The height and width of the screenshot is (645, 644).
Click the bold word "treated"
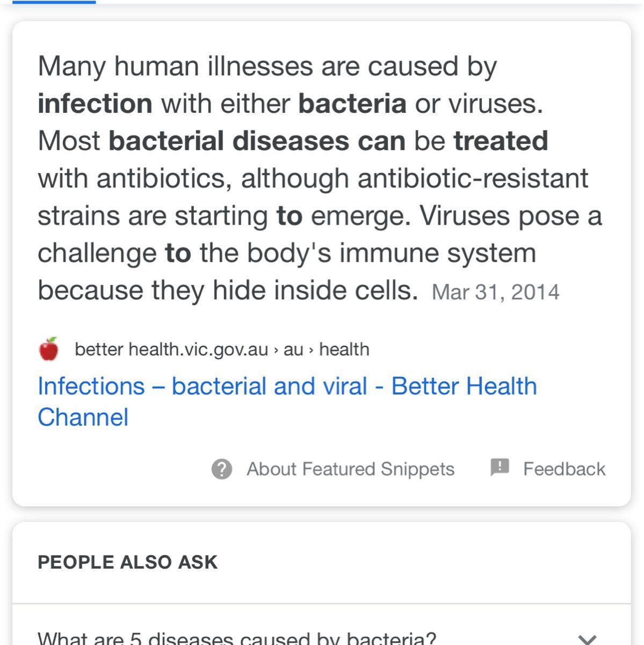coord(501,141)
